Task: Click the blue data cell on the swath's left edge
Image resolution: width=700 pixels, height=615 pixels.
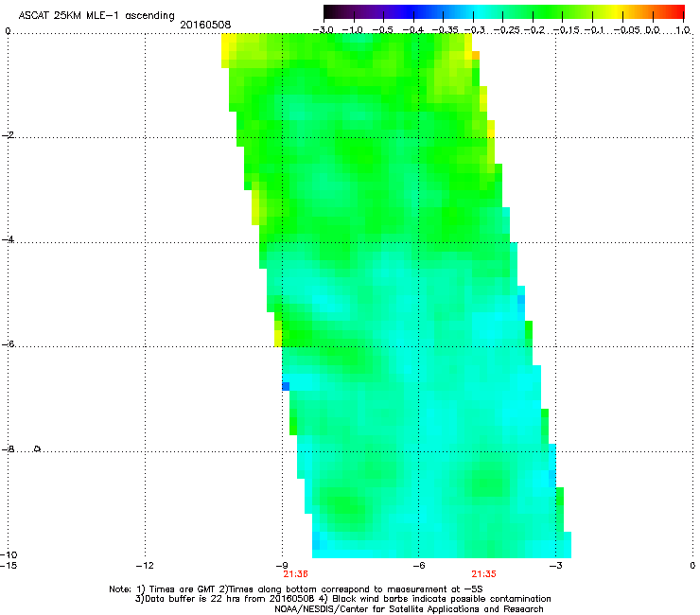Action: pos(286,386)
